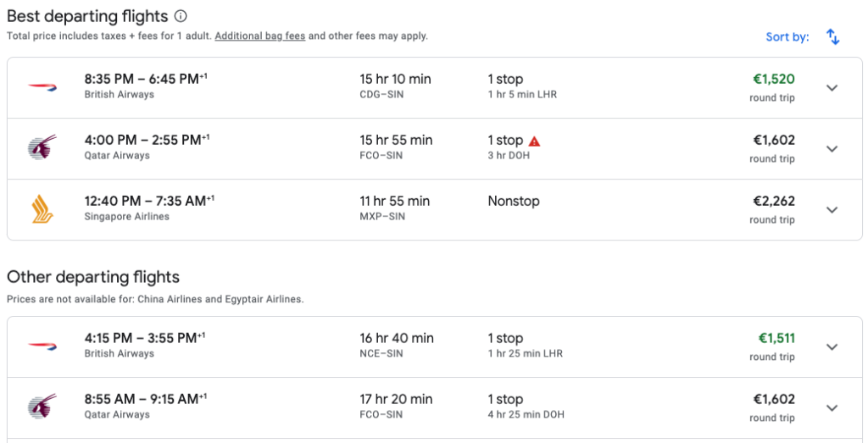This screenshot has height=443, width=868.
Task: Open the Additional bag fees link
Action: (260, 36)
